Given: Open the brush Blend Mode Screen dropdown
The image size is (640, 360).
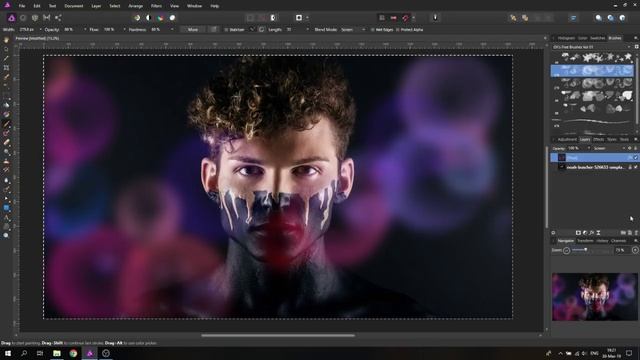Looking at the screenshot, I should 353,30.
